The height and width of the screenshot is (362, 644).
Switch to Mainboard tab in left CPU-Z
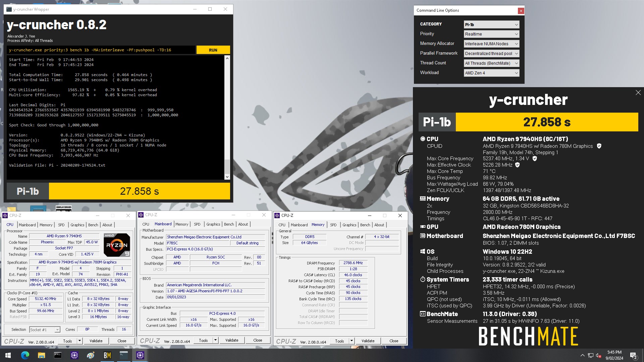27,225
